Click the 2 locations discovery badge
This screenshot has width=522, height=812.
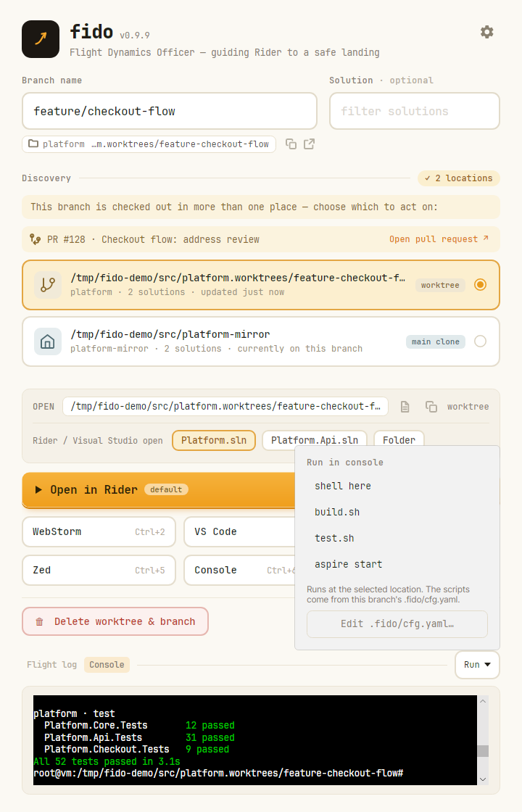(459, 178)
